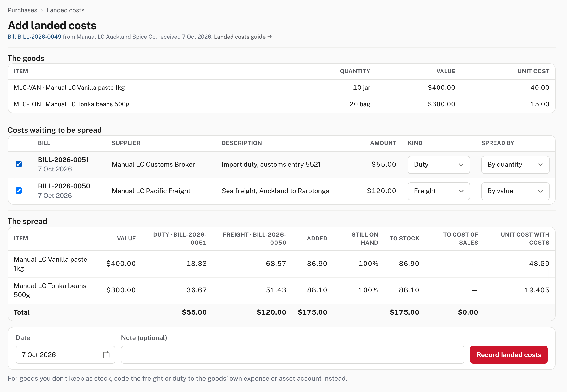Click the Still On Hand column header
The height and width of the screenshot is (392, 567).
click(x=365, y=239)
